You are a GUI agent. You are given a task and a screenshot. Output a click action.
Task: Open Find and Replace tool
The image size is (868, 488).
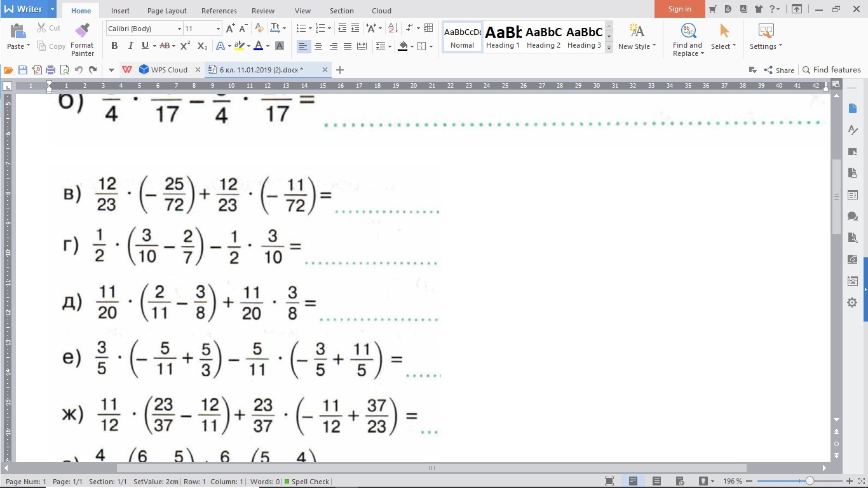(x=688, y=39)
